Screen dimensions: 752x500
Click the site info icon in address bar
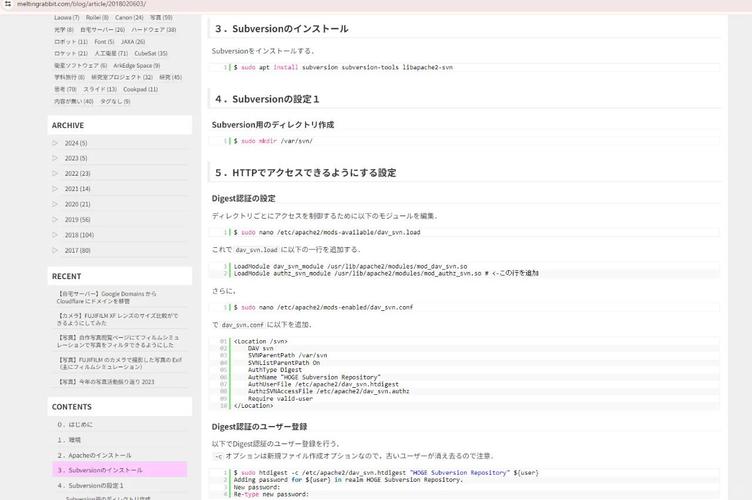tap(8, 4)
